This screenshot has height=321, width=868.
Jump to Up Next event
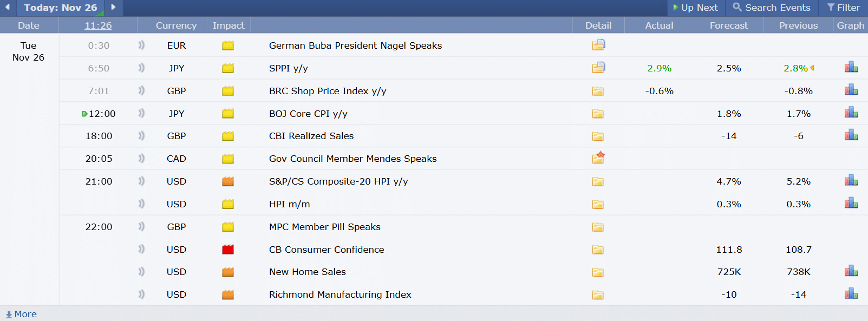coord(695,8)
